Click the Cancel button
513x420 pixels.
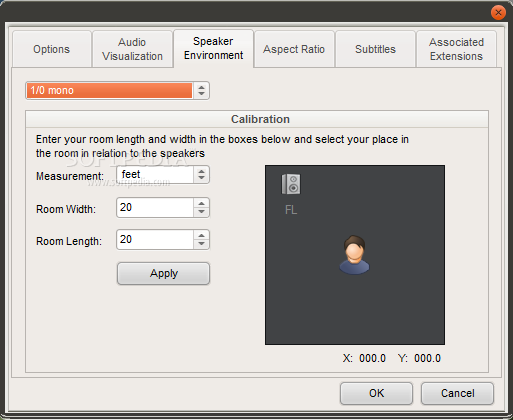click(457, 393)
